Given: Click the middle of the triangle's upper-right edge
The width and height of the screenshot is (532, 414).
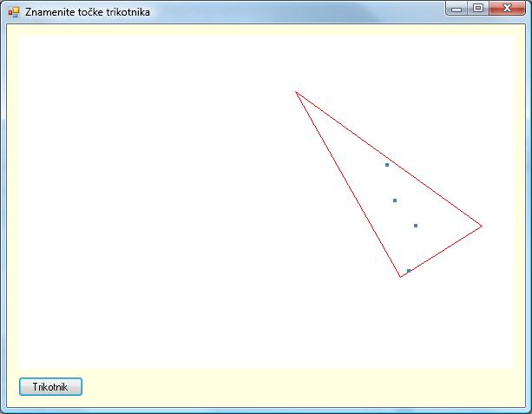Looking at the screenshot, I should pyautogui.click(x=390, y=160).
